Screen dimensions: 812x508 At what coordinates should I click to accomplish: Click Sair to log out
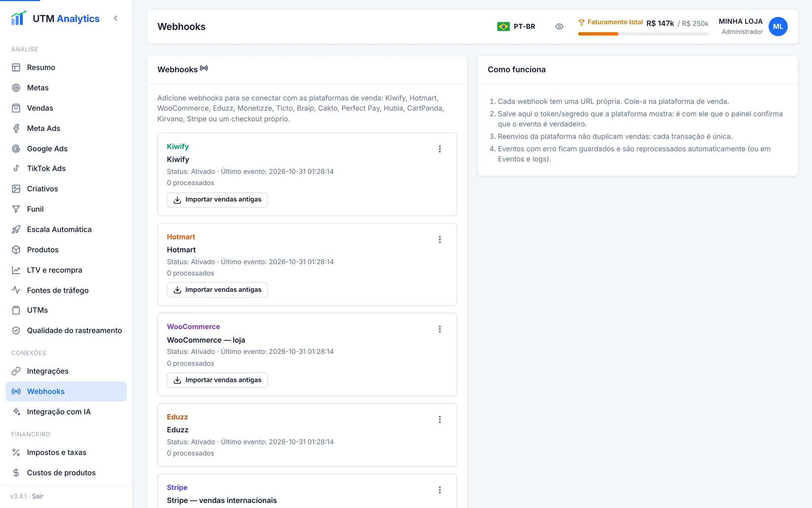coord(37,496)
